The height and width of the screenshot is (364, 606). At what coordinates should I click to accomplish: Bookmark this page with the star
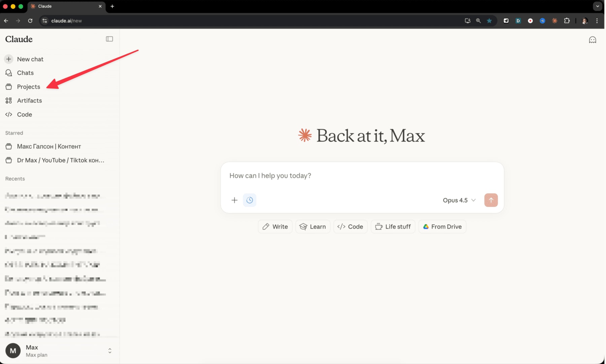click(489, 21)
